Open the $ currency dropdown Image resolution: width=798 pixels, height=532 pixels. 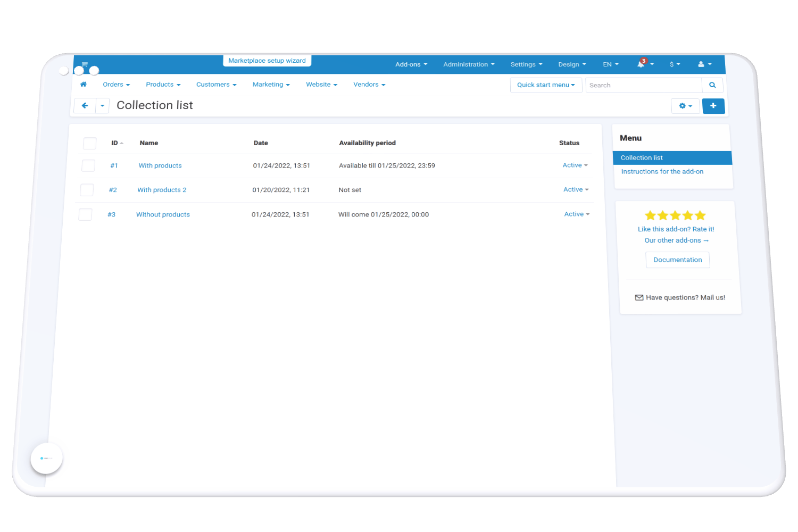[x=675, y=64]
